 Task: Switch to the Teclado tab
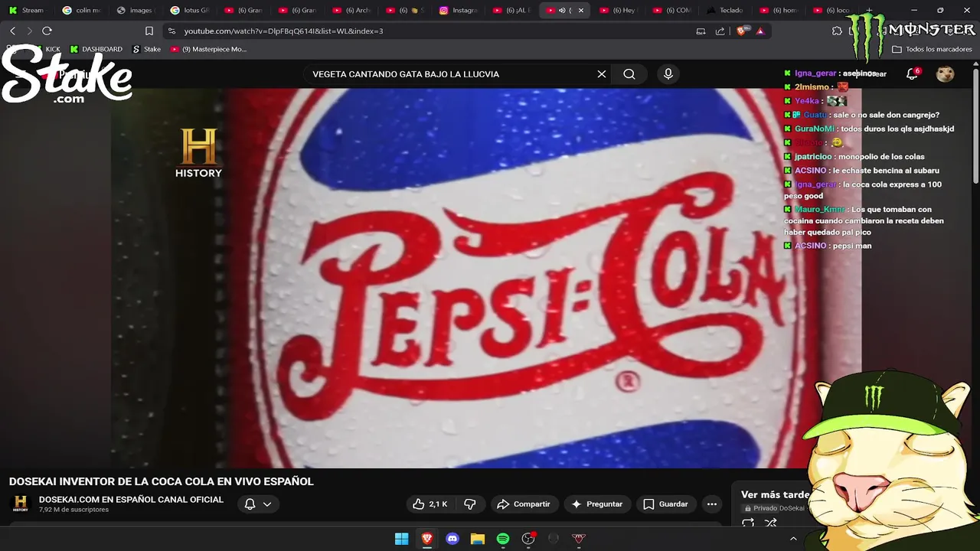[x=725, y=10]
